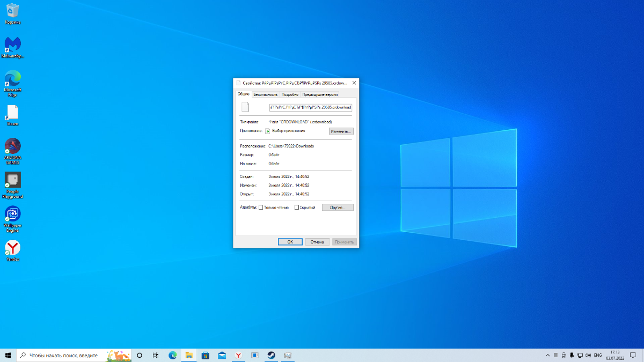Viewport: 644px width, 362px height.
Task: Open the ENG input language switcher
Action: pyautogui.click(x=597, y=355)
